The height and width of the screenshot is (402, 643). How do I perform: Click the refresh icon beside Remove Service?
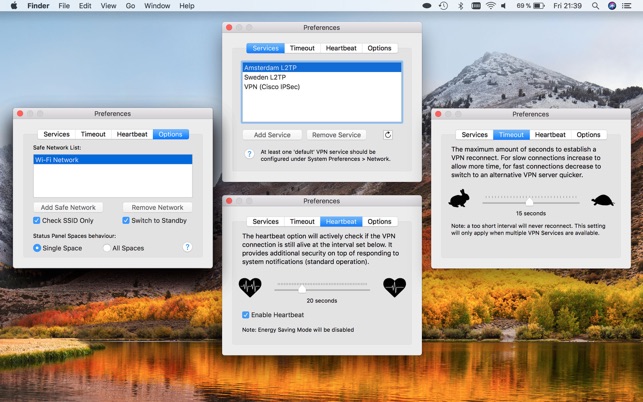click(387, 135)
